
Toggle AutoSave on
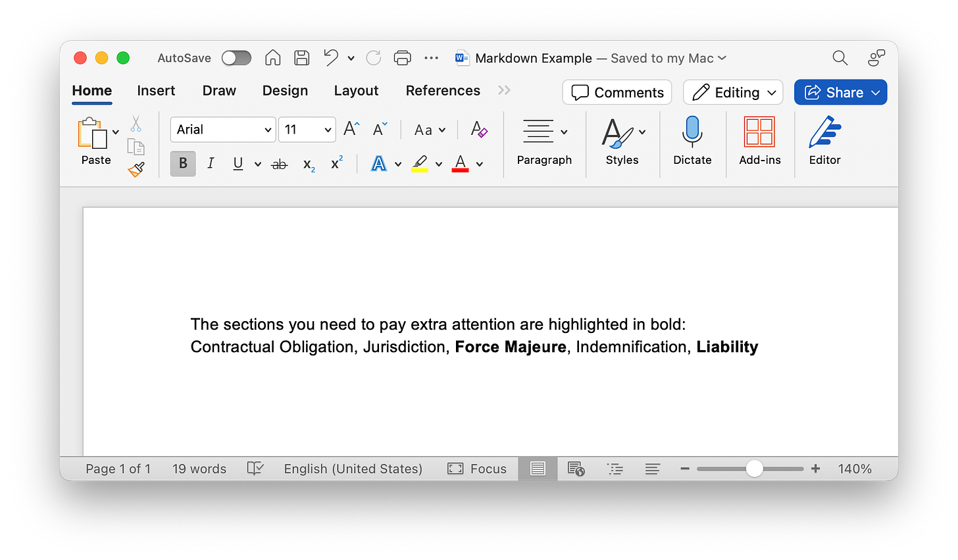click(236, 58)
